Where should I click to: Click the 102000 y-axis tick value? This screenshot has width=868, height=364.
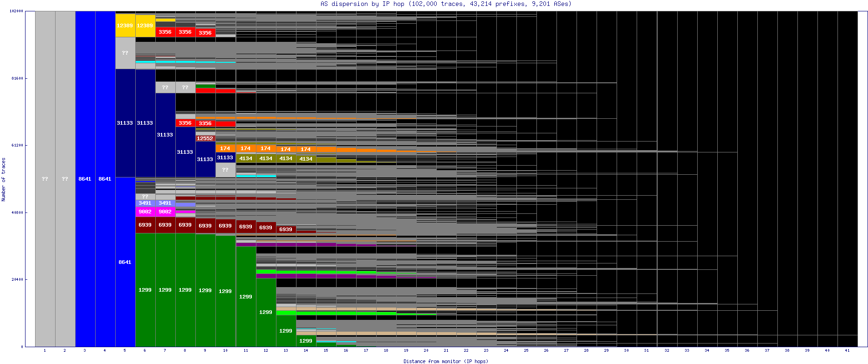(16, 11)
